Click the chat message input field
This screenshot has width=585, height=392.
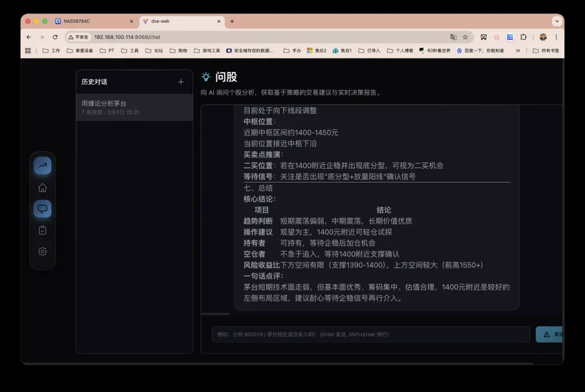pyautogui.click(x=370, y=334)
